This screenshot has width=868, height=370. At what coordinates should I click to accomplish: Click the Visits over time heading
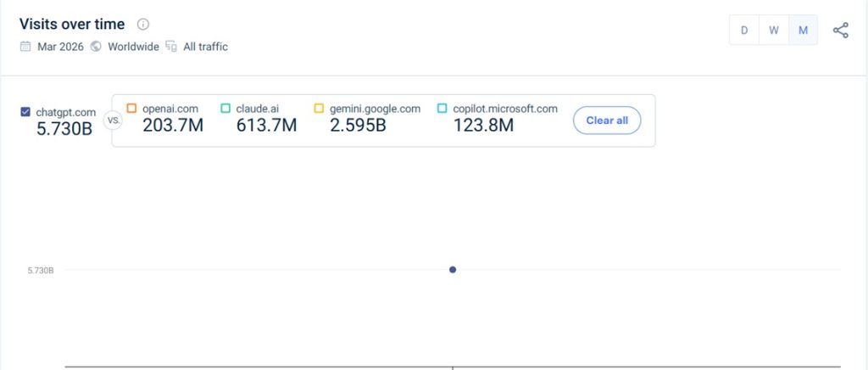click(x=72, y=25)
